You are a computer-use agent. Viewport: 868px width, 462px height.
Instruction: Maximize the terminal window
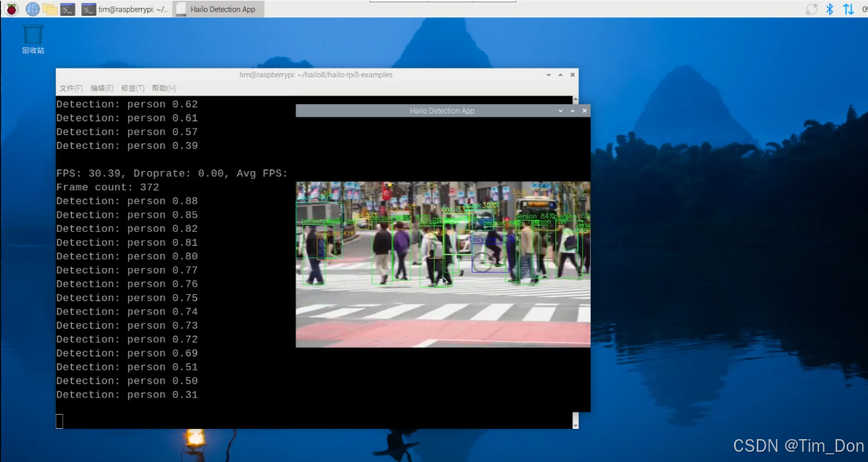point(561,75)
